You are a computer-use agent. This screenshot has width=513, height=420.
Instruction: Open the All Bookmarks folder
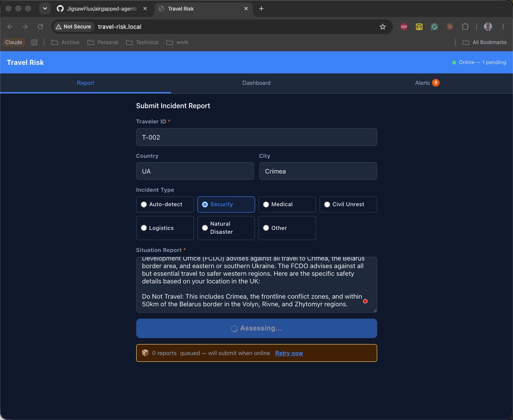[x=485, y=42]
